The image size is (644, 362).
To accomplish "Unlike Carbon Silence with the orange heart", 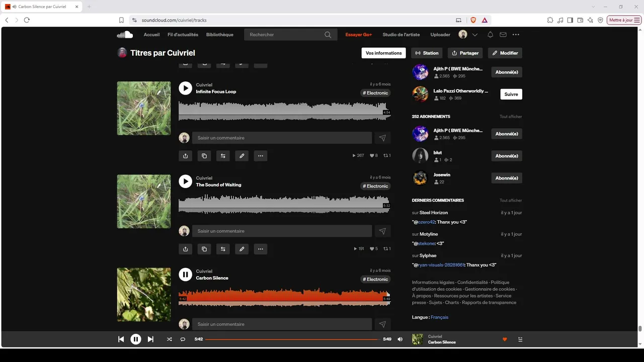I will click(505, 339).
